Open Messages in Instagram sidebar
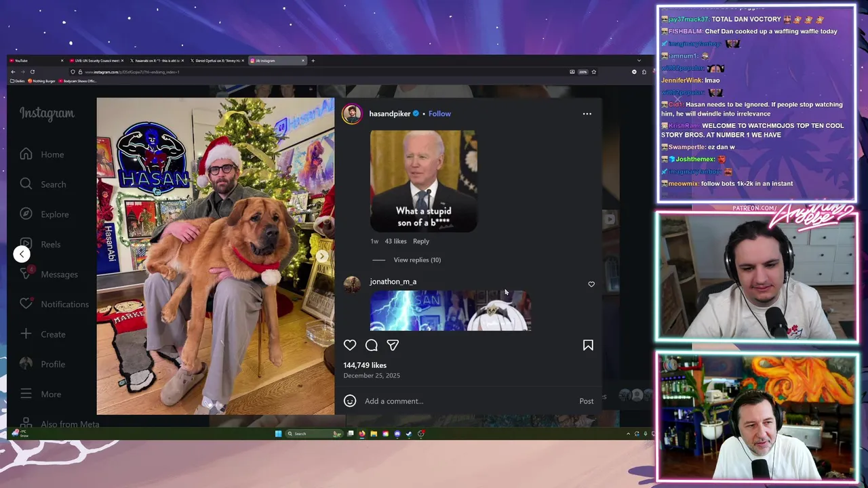 click(49, 274)
